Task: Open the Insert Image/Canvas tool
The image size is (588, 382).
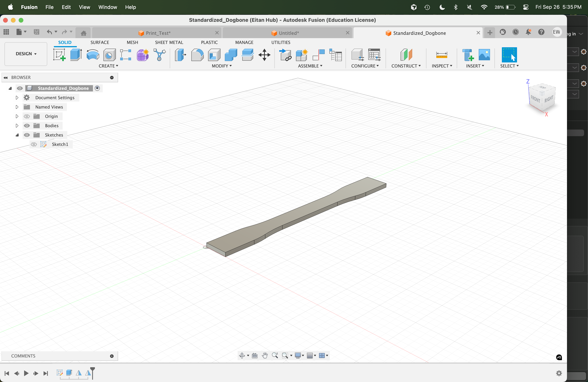Action: pyautogui.click(x=484, y=55)
